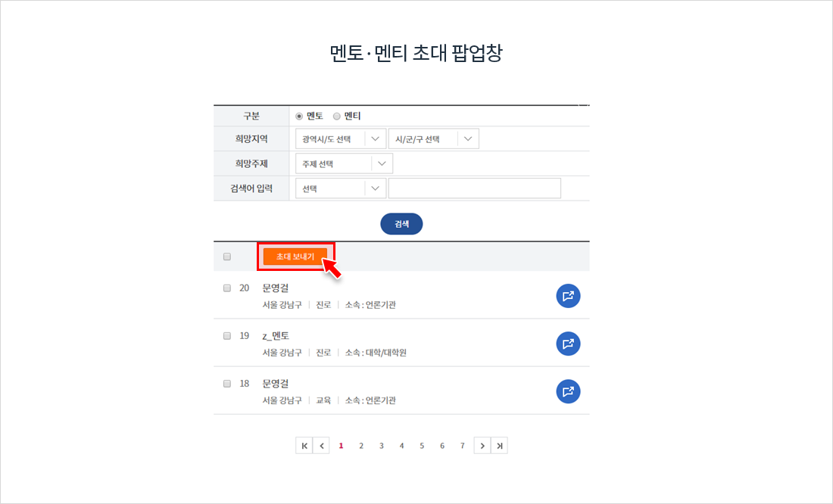Click the orange 초대 보내기 button

tap(295, 257)
